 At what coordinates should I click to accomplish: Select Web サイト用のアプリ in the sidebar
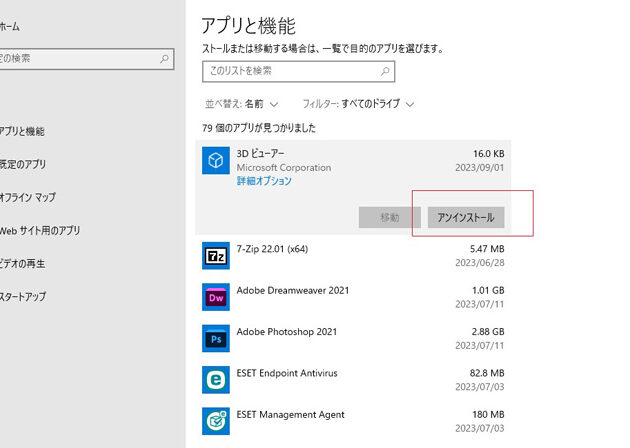point(39,230)
